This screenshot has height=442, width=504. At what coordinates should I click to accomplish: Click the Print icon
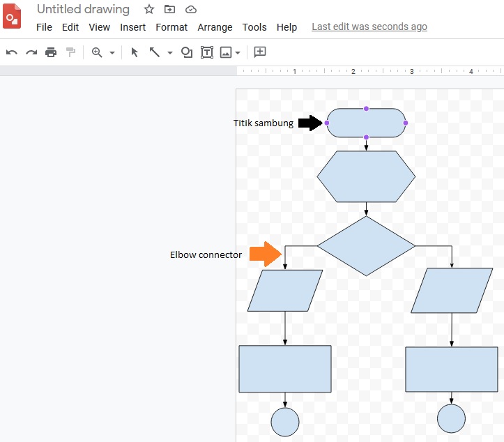51,52
